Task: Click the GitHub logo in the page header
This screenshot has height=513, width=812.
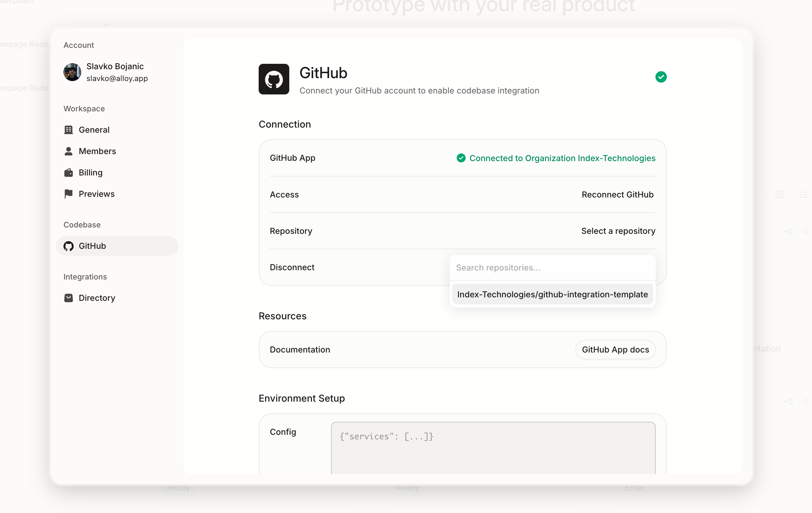Action: pyautogui.click(x=274, y=79)
